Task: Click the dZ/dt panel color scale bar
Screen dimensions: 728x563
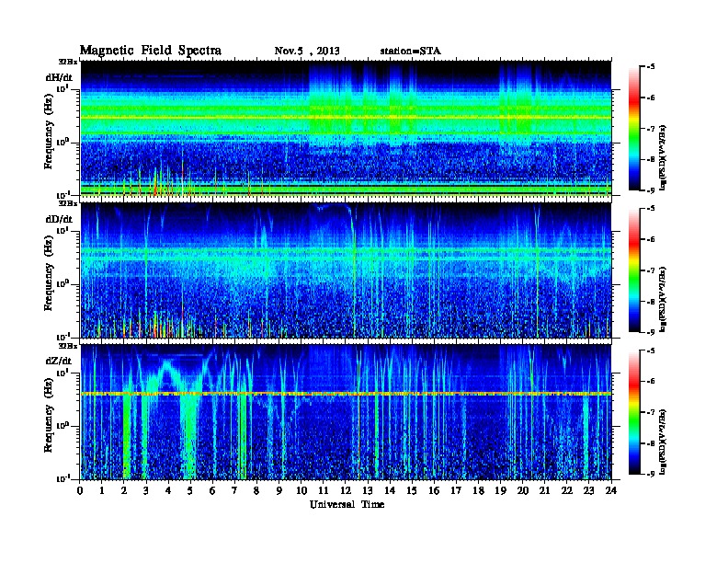Action: click(633, 412)
